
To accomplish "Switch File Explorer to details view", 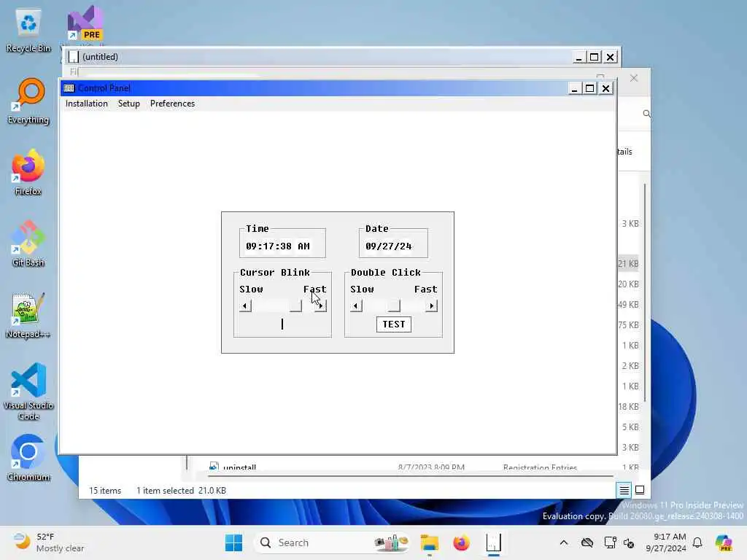I will click(624, 490).
